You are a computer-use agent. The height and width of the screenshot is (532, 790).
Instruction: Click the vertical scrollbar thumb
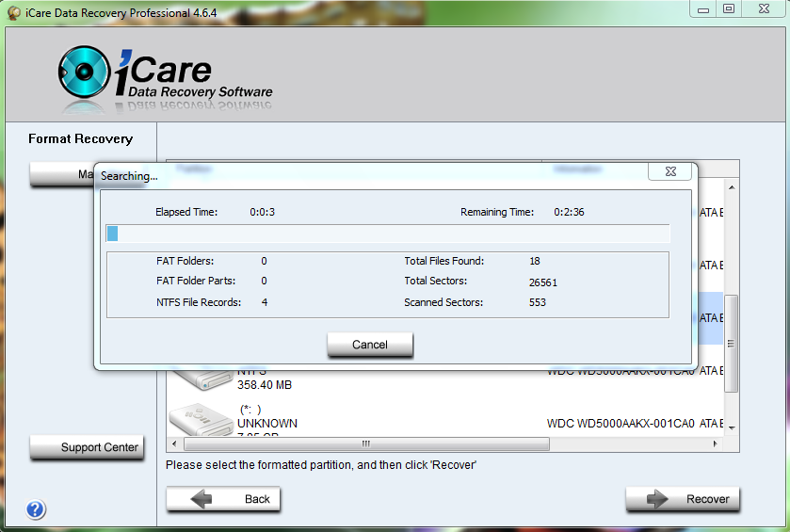click(731, 344)
